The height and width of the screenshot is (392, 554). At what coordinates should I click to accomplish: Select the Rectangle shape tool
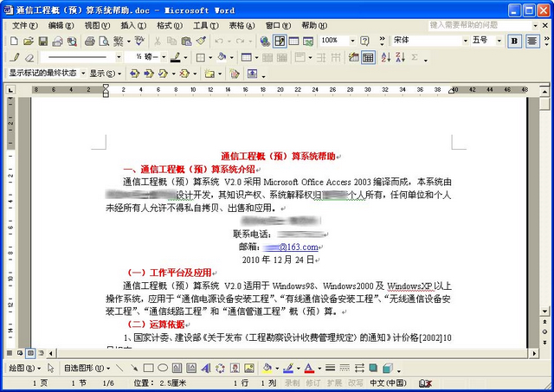tap(148, 369)
